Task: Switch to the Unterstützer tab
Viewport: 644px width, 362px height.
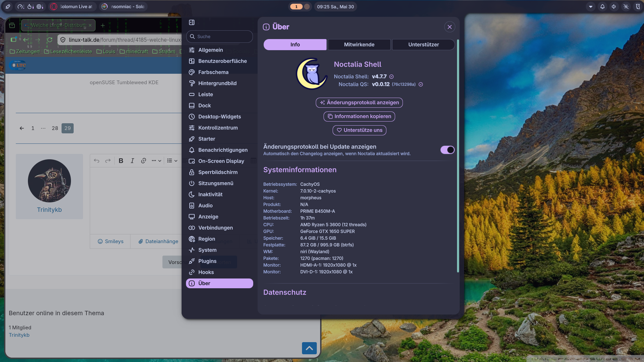Action: 423,44
